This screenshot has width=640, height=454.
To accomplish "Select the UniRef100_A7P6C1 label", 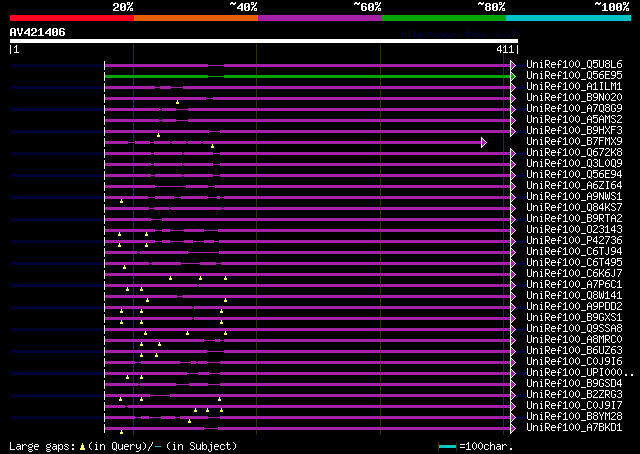I will [574, 285].
